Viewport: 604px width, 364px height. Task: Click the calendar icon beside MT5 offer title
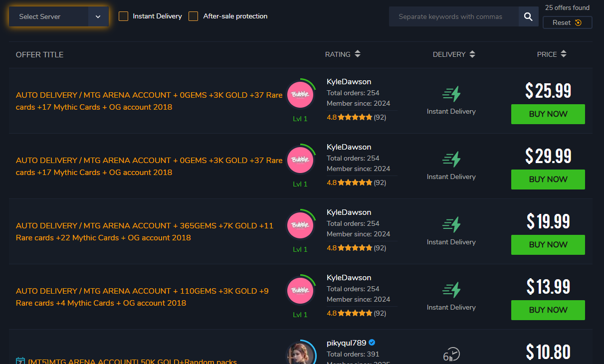(x=20, y=361)
